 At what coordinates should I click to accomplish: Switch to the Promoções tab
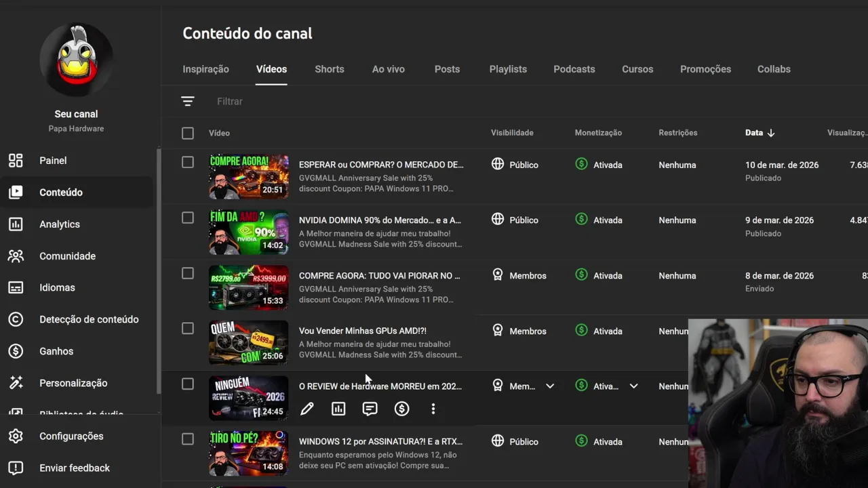coord(705,69)
